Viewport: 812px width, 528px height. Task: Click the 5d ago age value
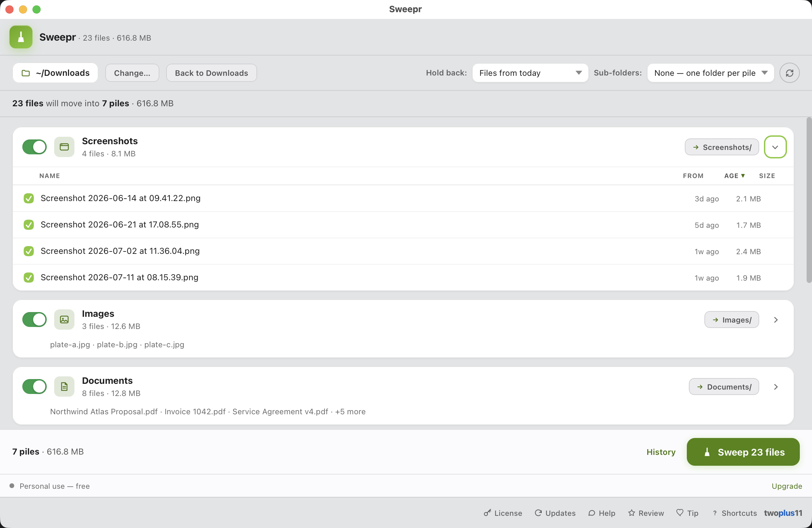click(x=706, y=225)
